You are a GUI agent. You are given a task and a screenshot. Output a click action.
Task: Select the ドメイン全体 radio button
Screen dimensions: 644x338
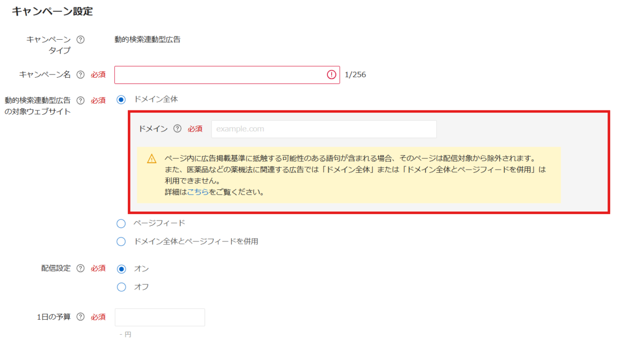point(121,100)
